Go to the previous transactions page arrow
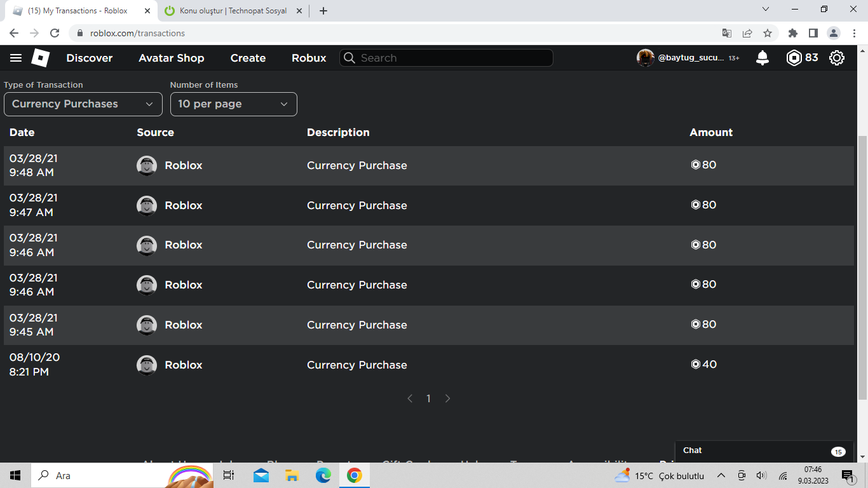 (410, 398)
